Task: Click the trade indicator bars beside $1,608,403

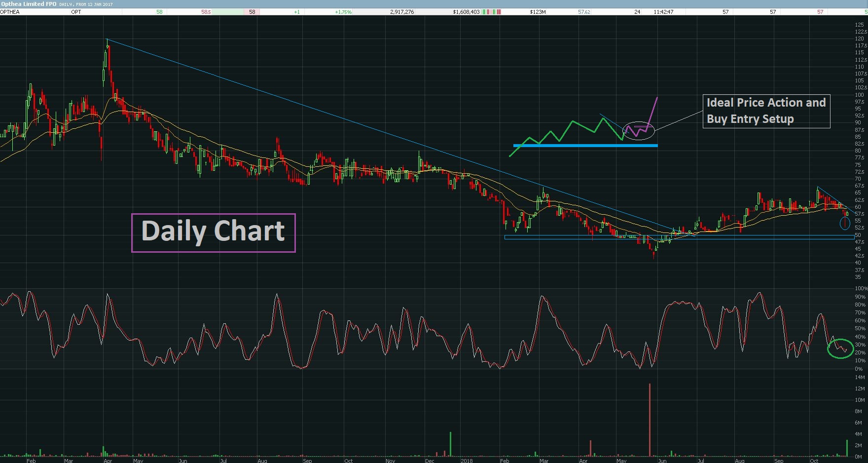Action: click(491, 12)
